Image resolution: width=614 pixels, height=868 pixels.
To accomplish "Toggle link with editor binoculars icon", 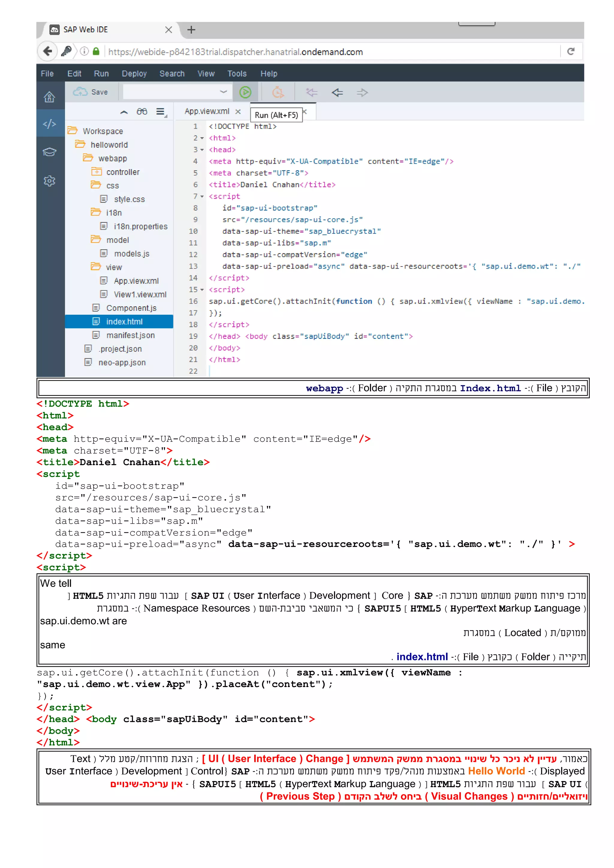I will coord(142,111).
